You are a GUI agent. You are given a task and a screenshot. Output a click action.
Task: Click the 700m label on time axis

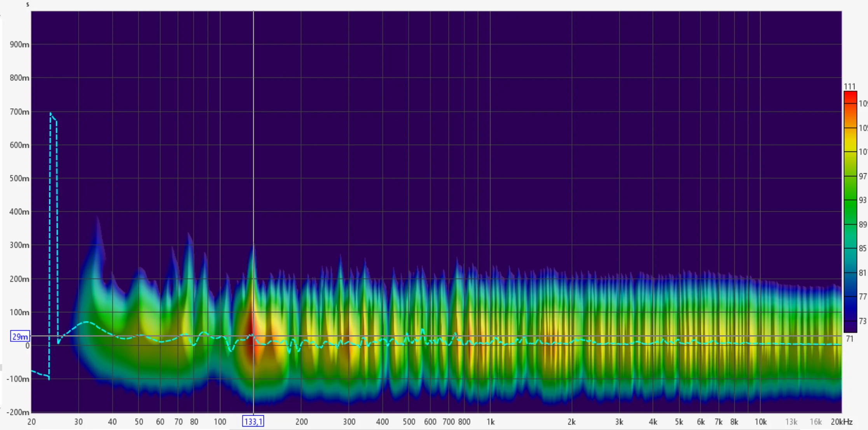tap(19, 112)
